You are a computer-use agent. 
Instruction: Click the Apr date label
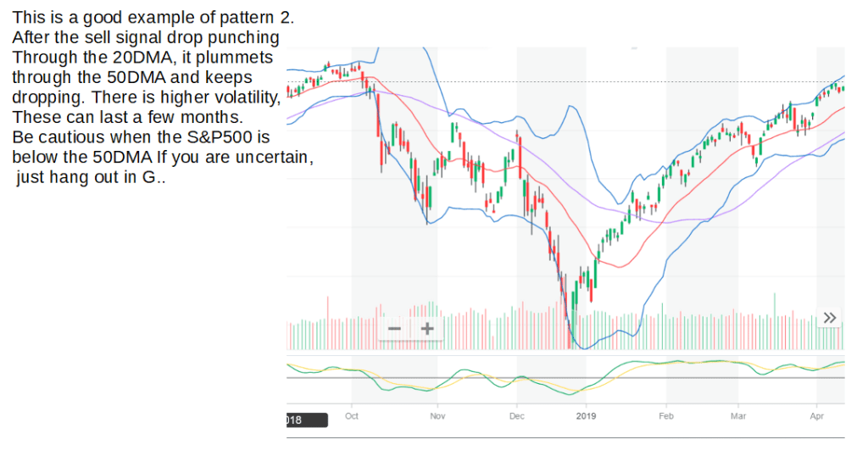(817, 416)
